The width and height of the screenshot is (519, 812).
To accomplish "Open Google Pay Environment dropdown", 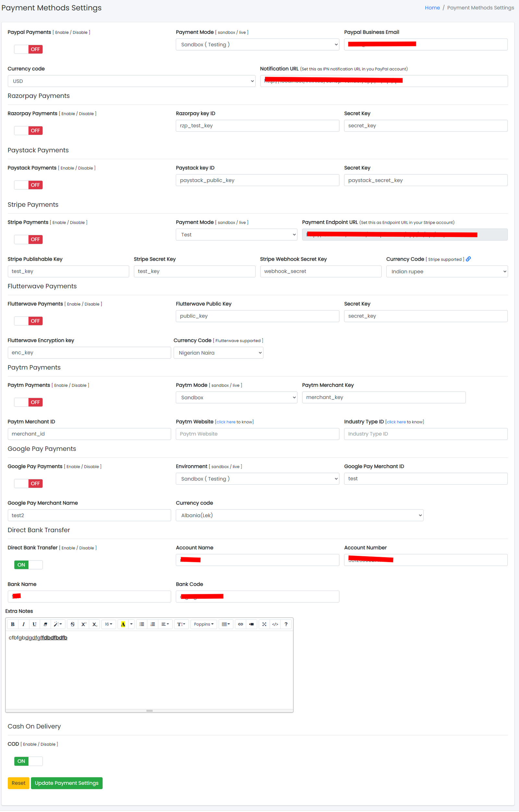I will tap(258, 479).
